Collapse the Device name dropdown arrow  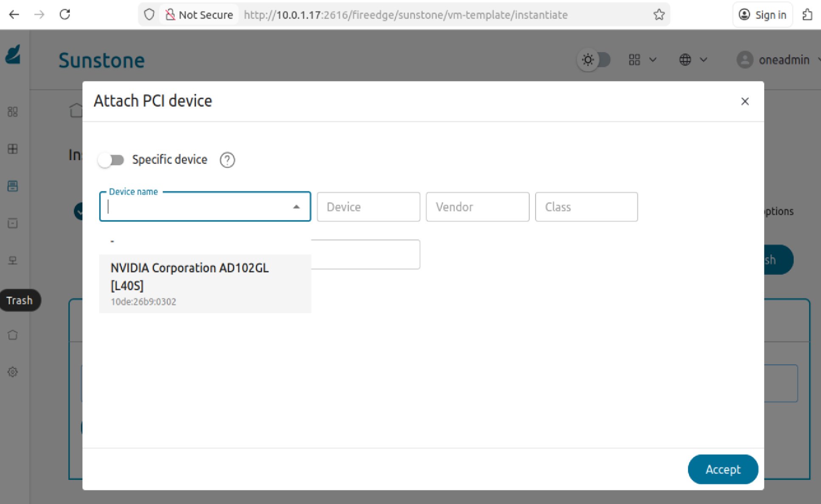(x=296, y=207)
